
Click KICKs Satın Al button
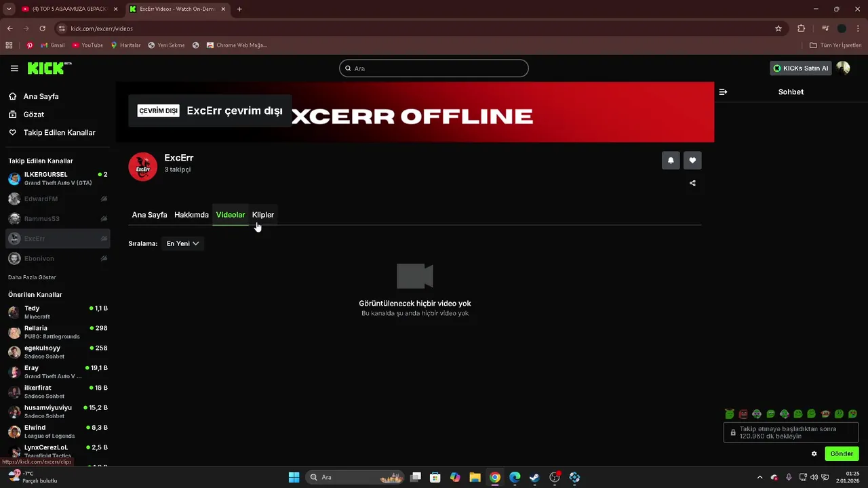tap(801, 68)
